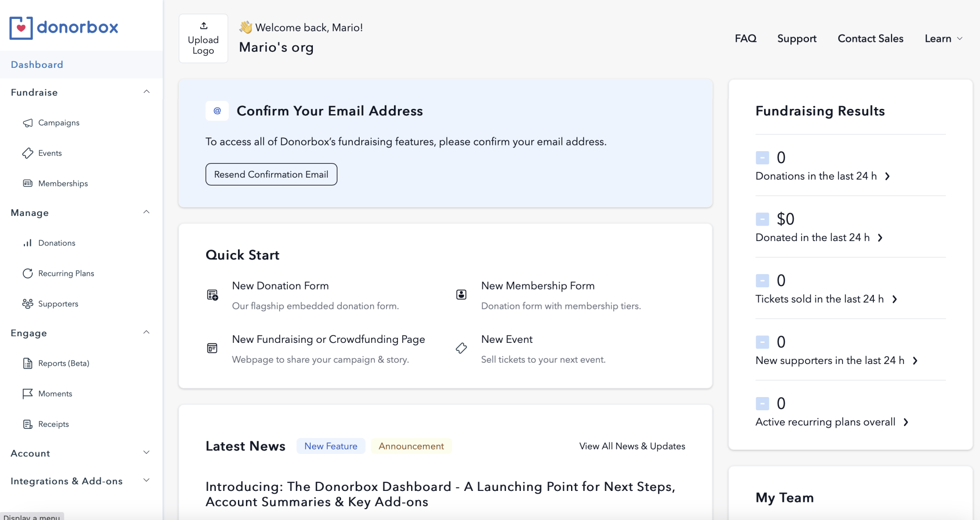Click the Recurring Plans circular arrow icon
The image size is (980, 520).
pyautogui.click(x=28, y=273)
